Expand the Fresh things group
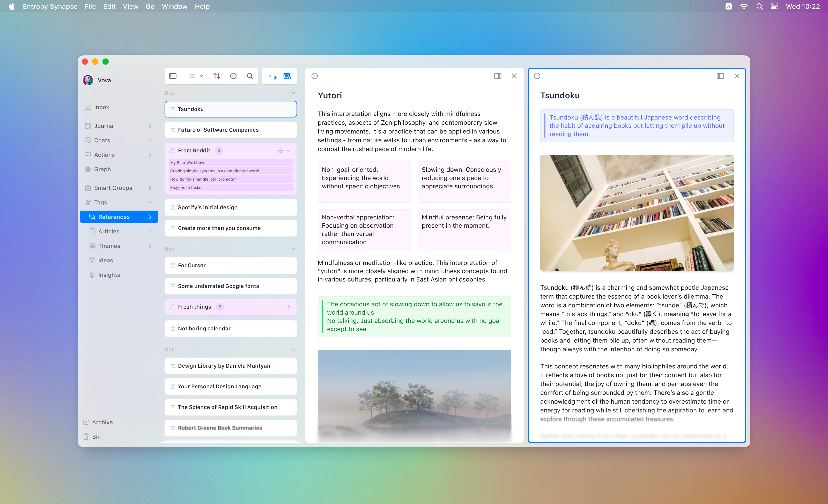Image resolution: width=828 pixels, height=504 pixels. coord(288,307)
